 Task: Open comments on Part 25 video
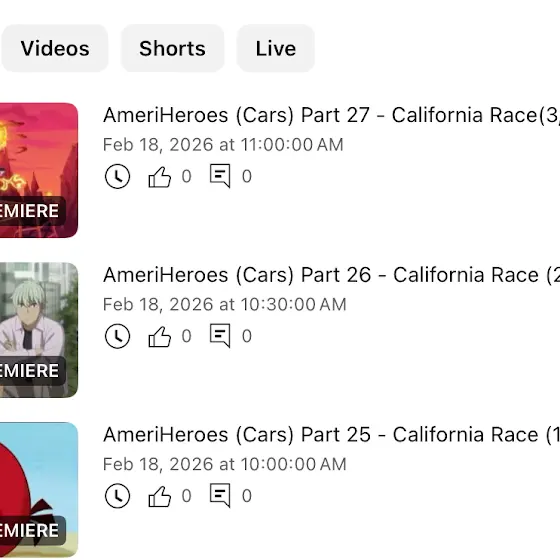point(220,495)
